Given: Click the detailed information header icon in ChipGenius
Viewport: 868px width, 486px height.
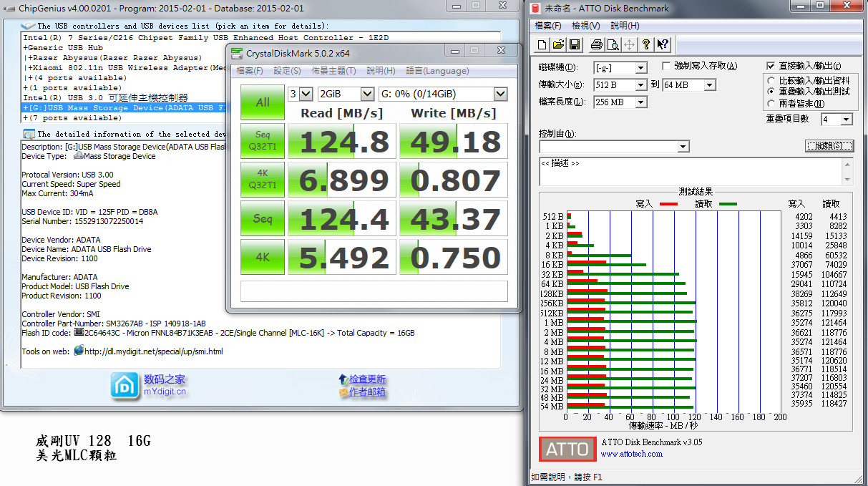Looking at the screenshot, I should coord(29,134).
